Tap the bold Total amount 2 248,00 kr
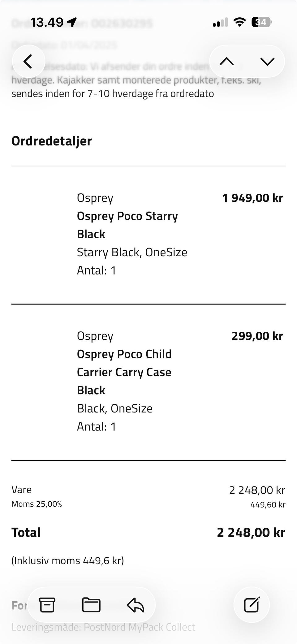The height and width of the screenshot is (644, 297). coord(251,533)
